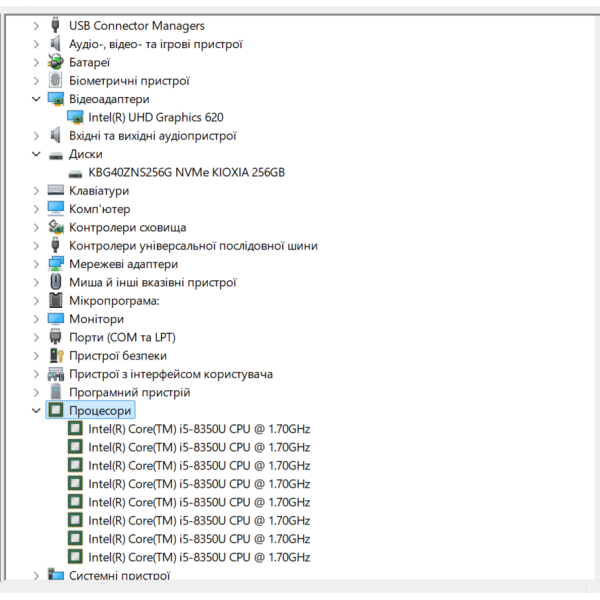Expand the Порти (COM та LPT) category
600x600 pixels.
36,338
